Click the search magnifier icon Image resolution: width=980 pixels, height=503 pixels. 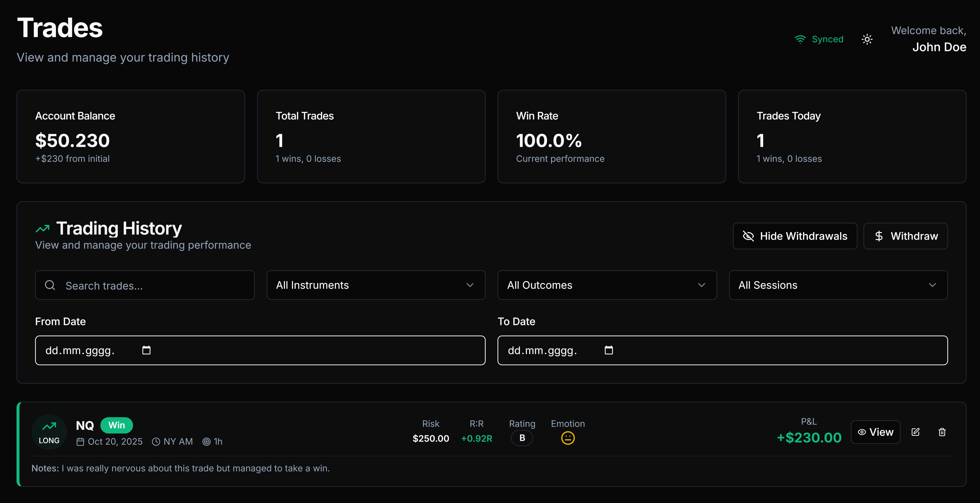50,285
